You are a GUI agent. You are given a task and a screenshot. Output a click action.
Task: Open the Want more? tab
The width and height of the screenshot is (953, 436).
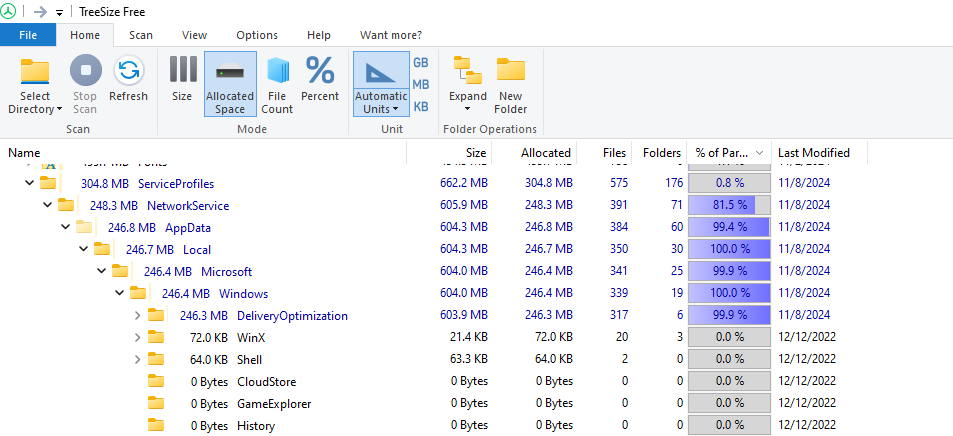391,35
